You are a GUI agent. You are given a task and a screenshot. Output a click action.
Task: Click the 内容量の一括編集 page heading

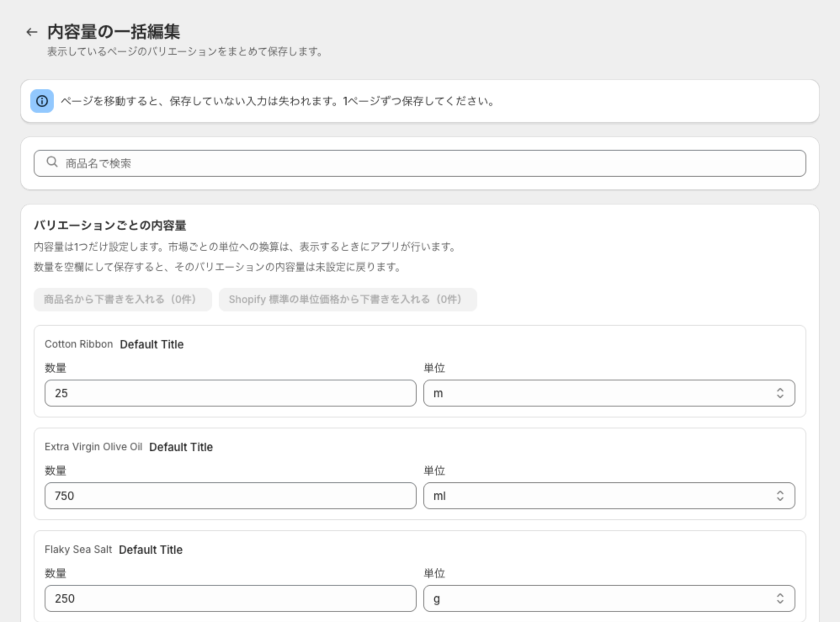pos(114,32)
